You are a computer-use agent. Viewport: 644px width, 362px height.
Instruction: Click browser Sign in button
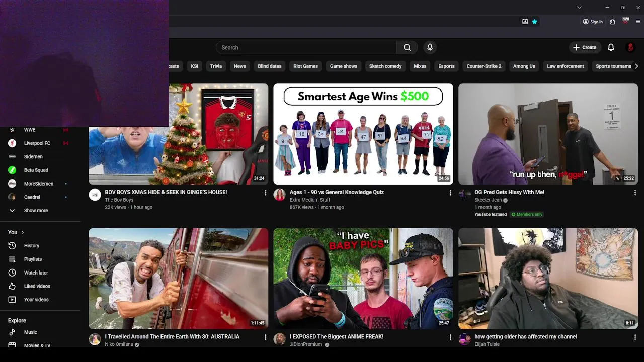(593, 22)
